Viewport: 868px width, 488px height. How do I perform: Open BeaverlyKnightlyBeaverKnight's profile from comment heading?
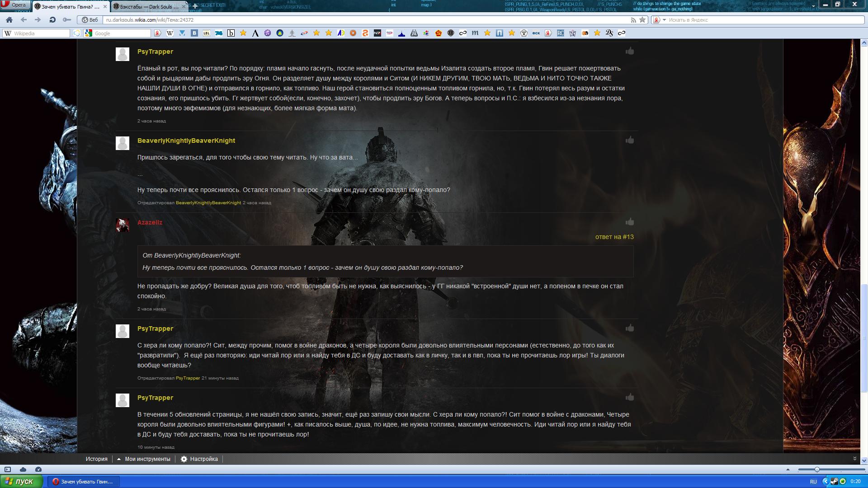[x=186, y=141]
